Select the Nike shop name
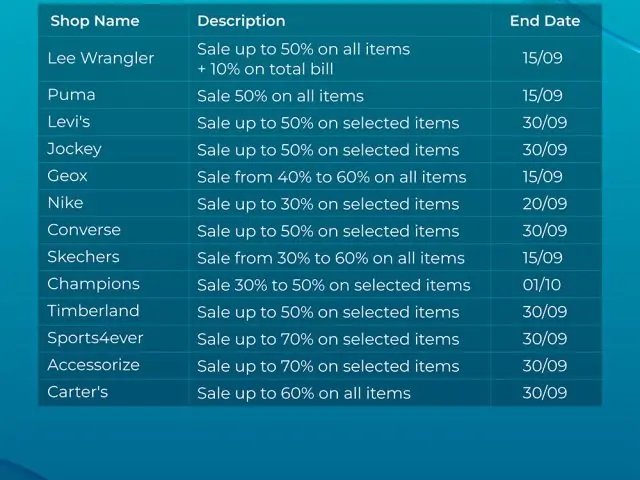The width and height of the screenshot is (640, 480). pos(65,203)
